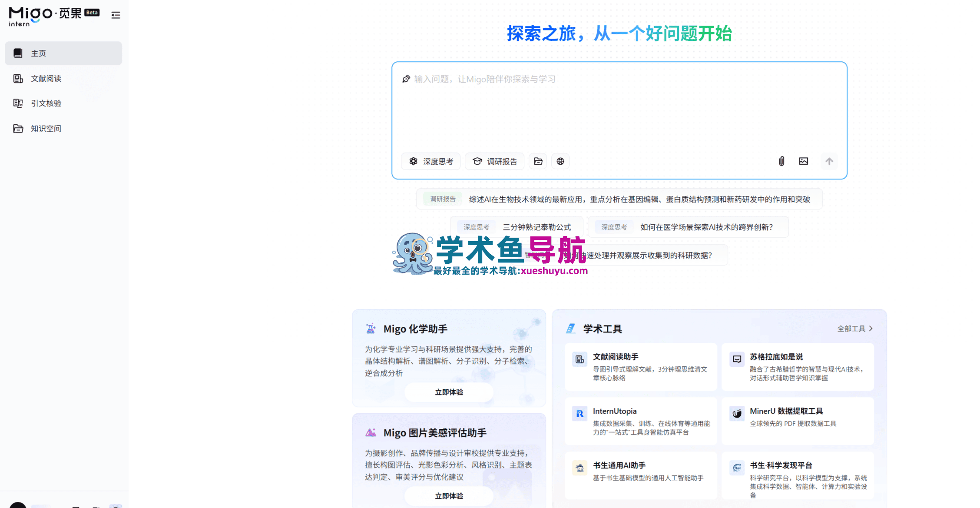Click 立即体验 under Migo 化学助手

pos(449,392)
